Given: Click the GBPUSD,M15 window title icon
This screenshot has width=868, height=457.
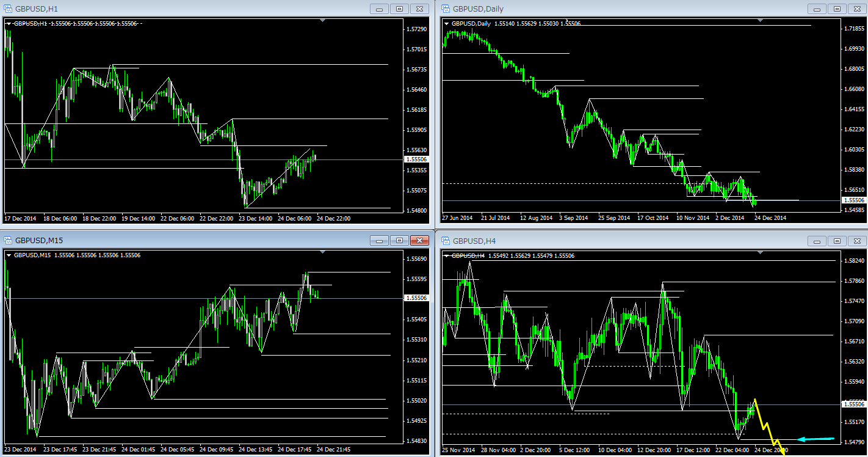Looking at the screenshot, I should point(8,241).
